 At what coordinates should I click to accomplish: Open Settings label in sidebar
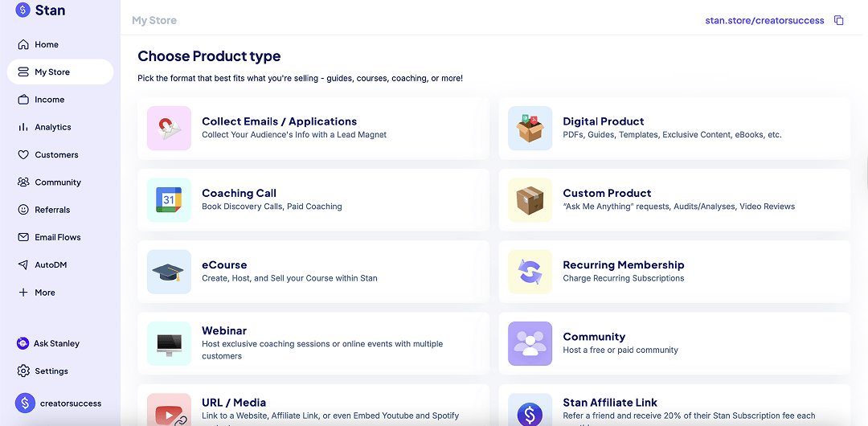[51, 371]
